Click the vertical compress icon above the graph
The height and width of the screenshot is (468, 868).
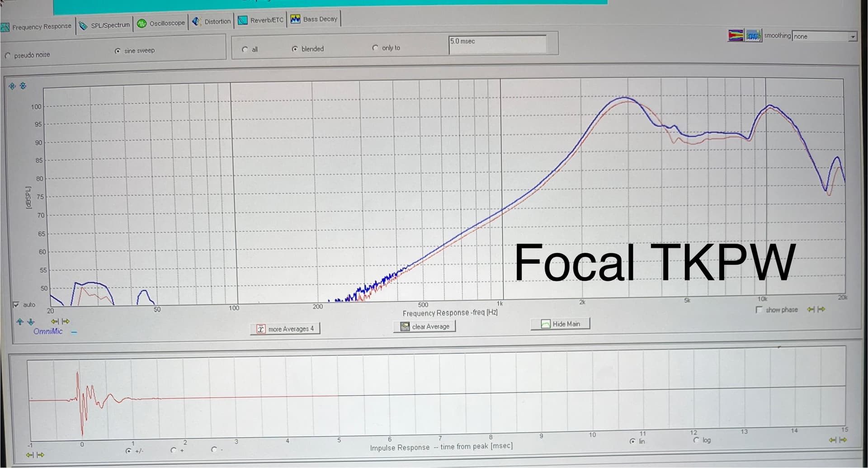pyautogui.click(x=23, y=86)
